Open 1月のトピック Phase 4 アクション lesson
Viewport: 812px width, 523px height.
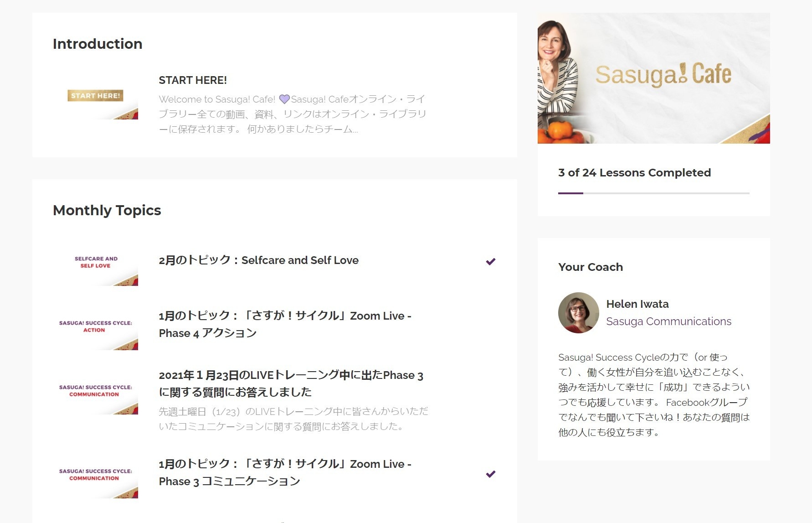(x=285, y=324)
